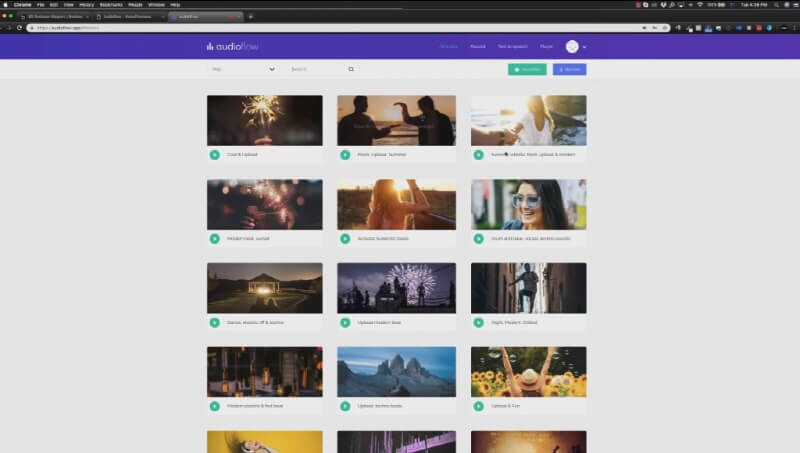The height and width of the screenshot is (453, 800).
Task: Open the fireworks crowd thumbnail
Action: pyautogui.click(x=396, y=288)
